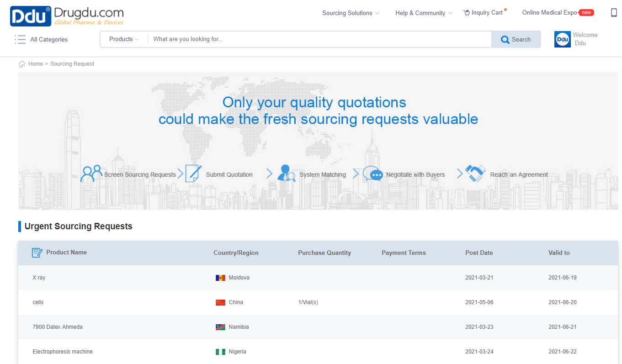Open the 7900 Datex Ahmeda request

click(58, 327)
